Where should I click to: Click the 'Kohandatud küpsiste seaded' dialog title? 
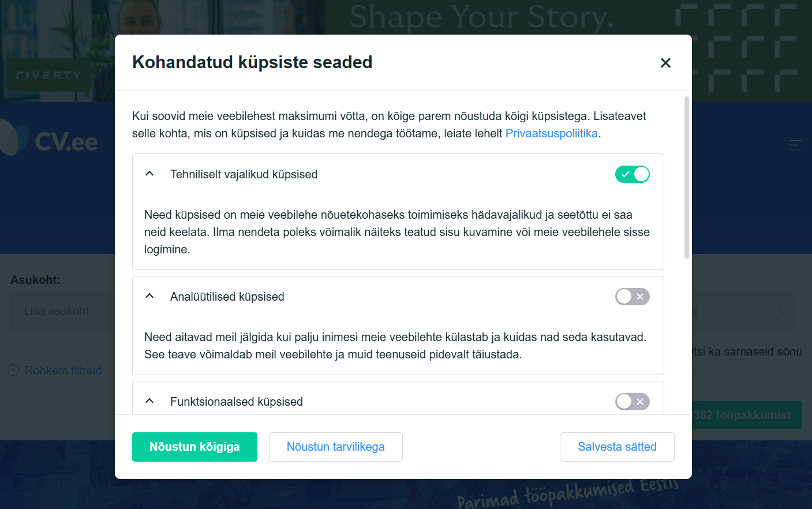coord(252,62)
